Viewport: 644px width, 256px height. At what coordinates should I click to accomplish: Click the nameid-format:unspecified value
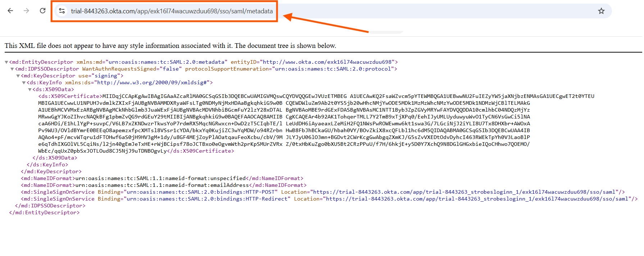160,178
